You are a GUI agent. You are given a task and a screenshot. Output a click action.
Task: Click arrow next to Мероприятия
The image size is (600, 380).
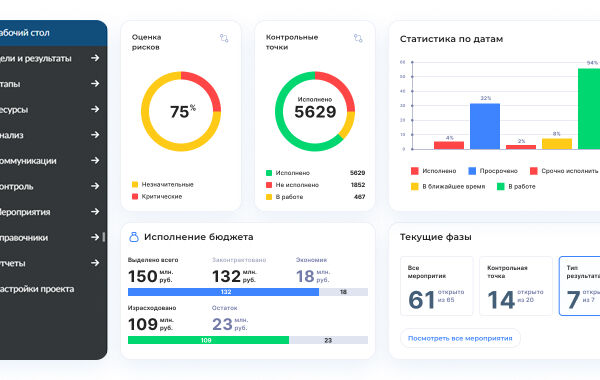click(x=95, y=211)
